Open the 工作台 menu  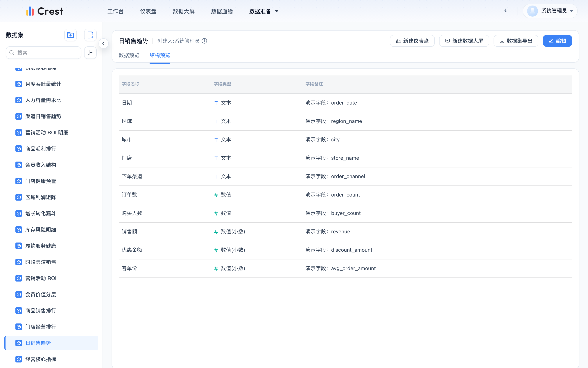(x=115, y=11)
